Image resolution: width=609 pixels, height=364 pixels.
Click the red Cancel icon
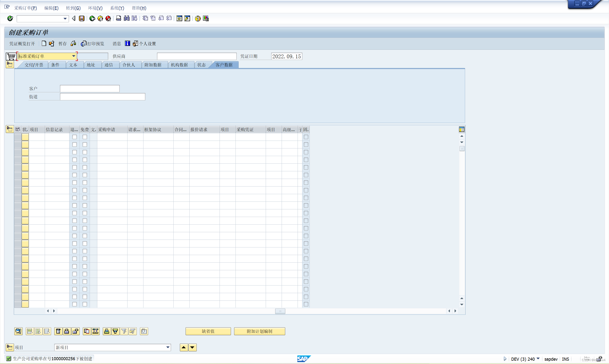point(108,18)
